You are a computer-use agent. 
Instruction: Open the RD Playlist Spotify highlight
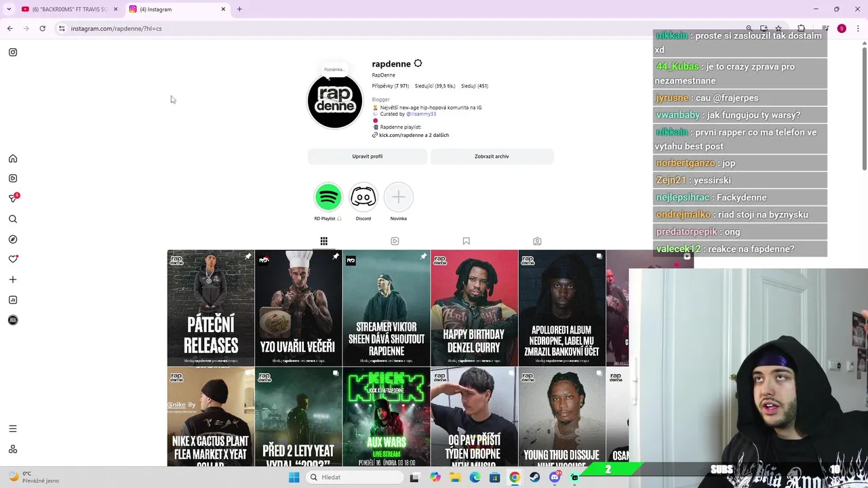click(328, 197)
